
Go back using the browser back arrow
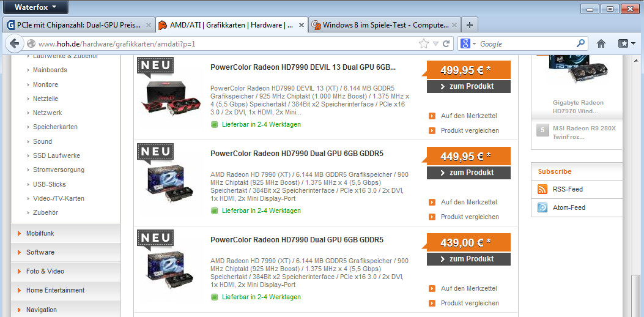point(15,43)
